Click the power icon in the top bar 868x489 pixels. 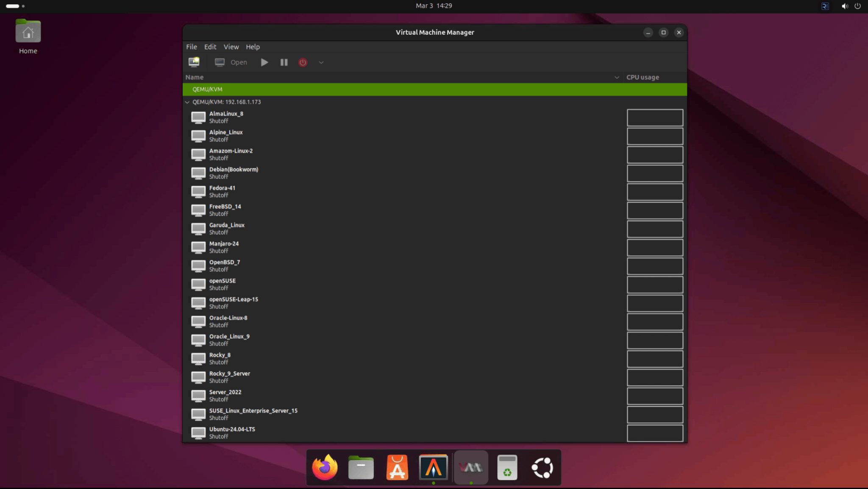(857, 6)
